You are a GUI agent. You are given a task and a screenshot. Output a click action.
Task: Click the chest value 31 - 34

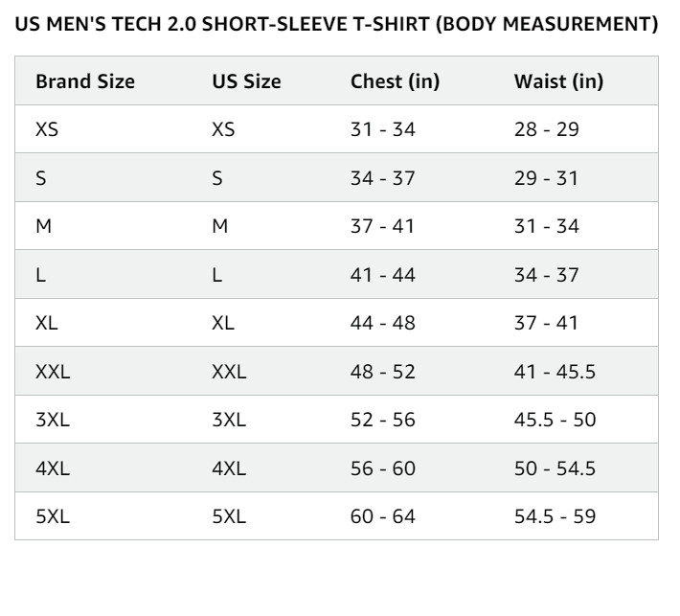tap(383, 129)
